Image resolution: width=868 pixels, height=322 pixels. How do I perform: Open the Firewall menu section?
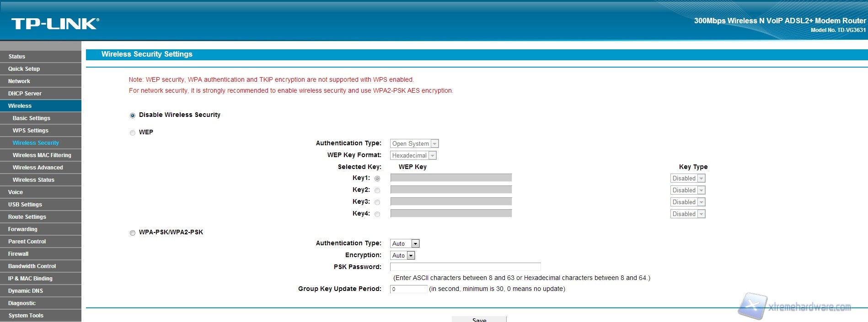18,254
